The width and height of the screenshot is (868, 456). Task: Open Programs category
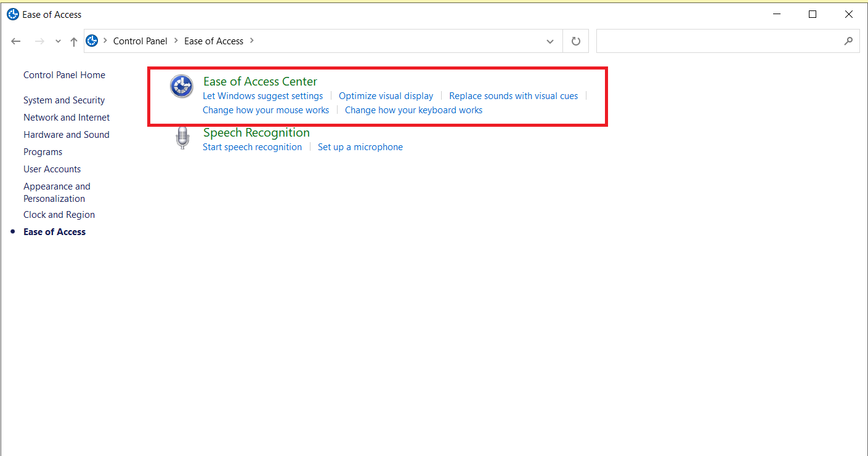(x=43, y=152)
